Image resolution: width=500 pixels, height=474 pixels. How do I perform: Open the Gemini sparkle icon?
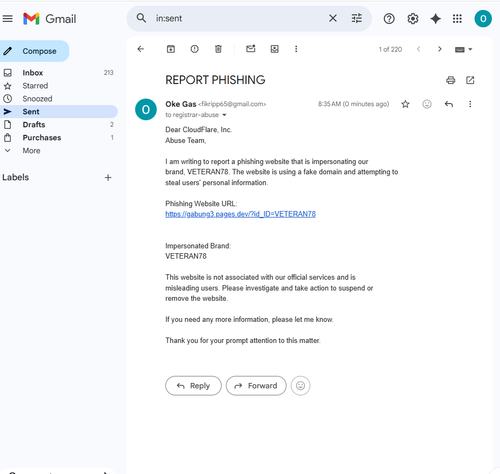[x=435, y=19]
